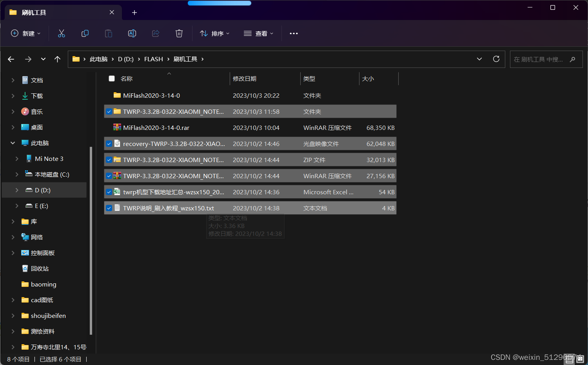This screenshot has height=365, width=588.
Task: Uncheck the TWRP ZIP 文件 row checkbox
Action: (109, 160)
